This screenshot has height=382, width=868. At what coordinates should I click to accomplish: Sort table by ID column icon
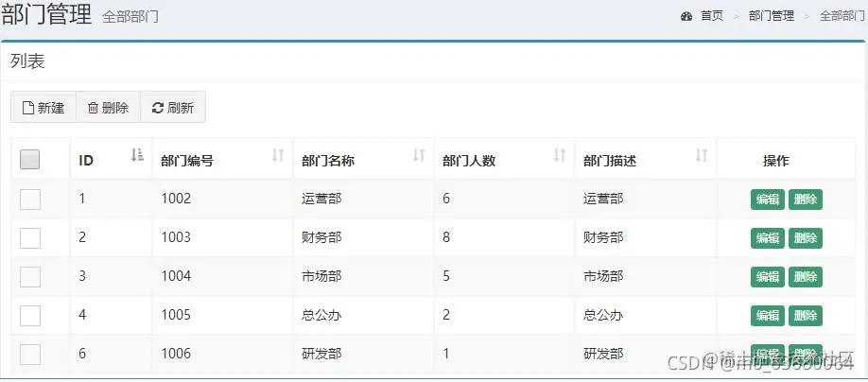(x=137, y=155)
